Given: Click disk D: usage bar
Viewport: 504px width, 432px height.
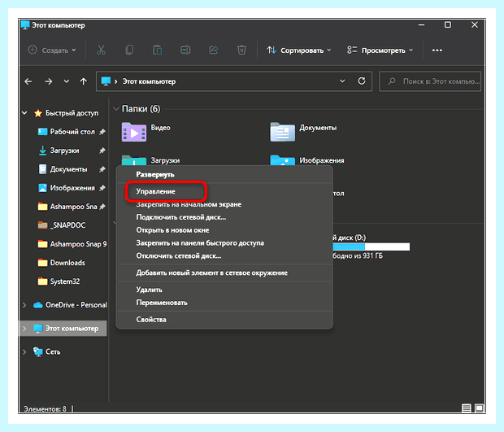Looking at the screenshot, I should (x=371, y=247).
